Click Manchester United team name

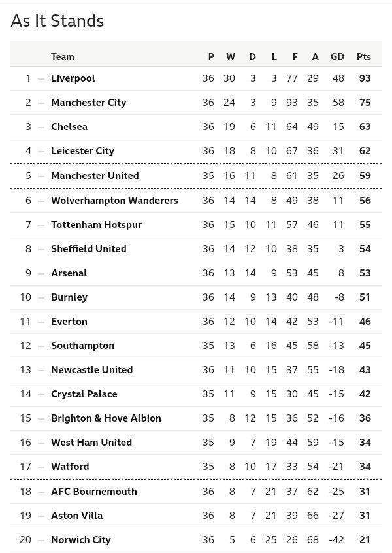95,176
